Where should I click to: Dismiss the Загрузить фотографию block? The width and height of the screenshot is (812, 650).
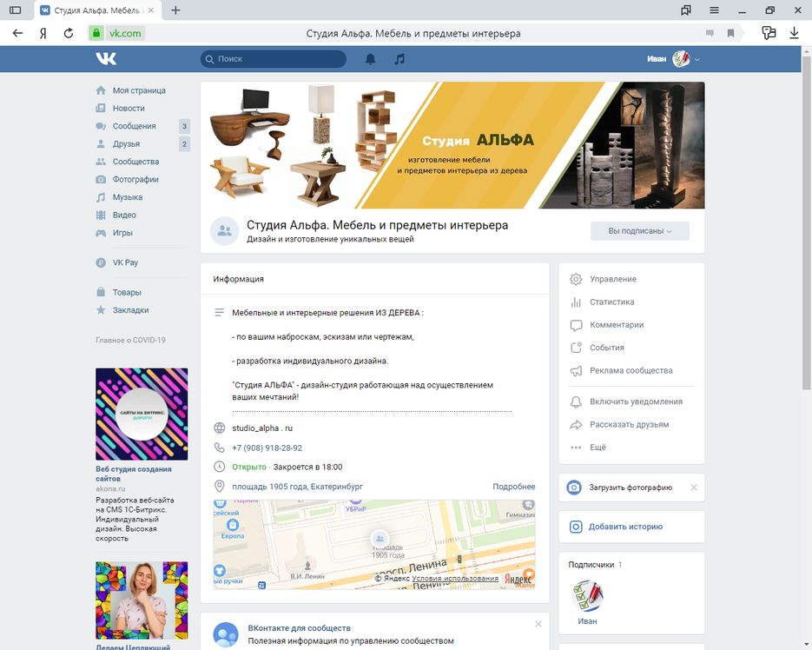point(694,487)
